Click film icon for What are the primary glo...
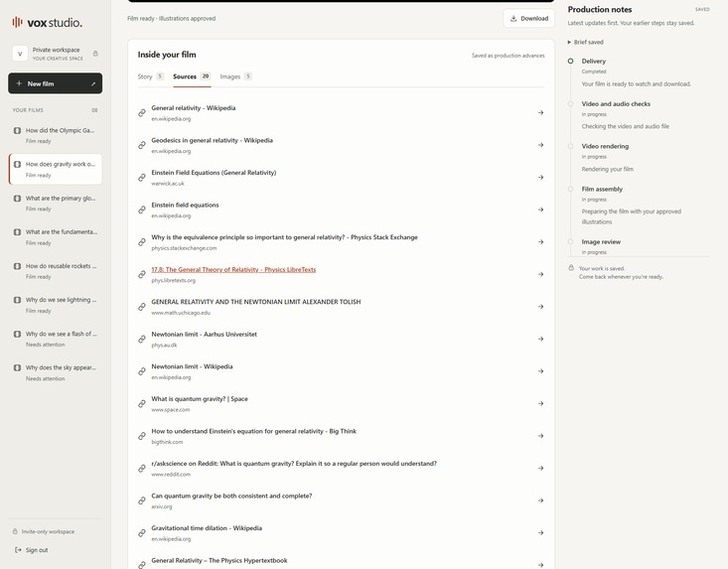 click(x=17, y=199)
